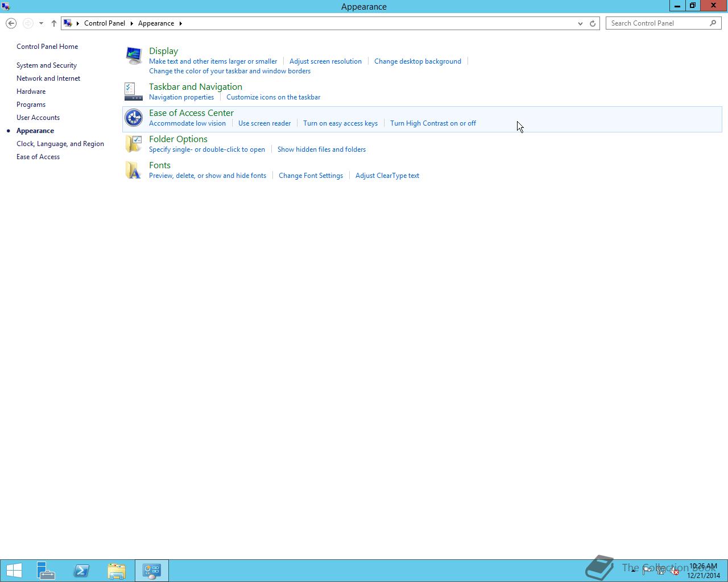Click Change the color of taskbar and window borders

230,71
